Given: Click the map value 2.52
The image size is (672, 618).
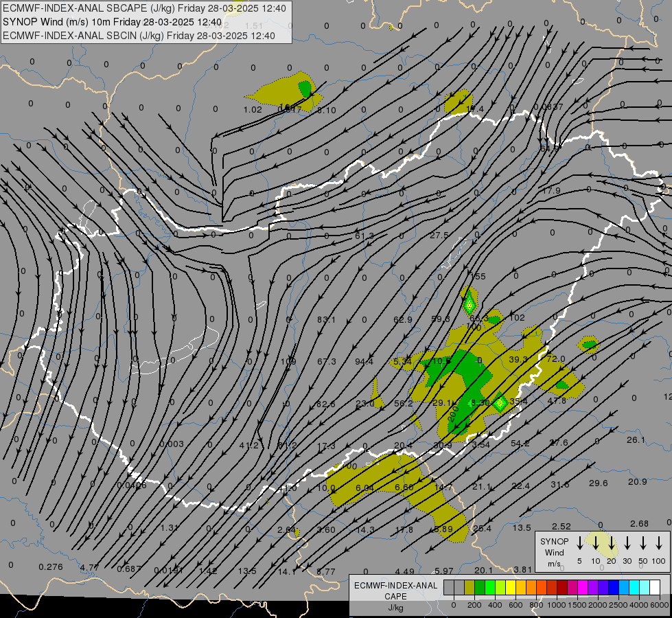Looking at the screenshot, I should [x=561, y=526].
